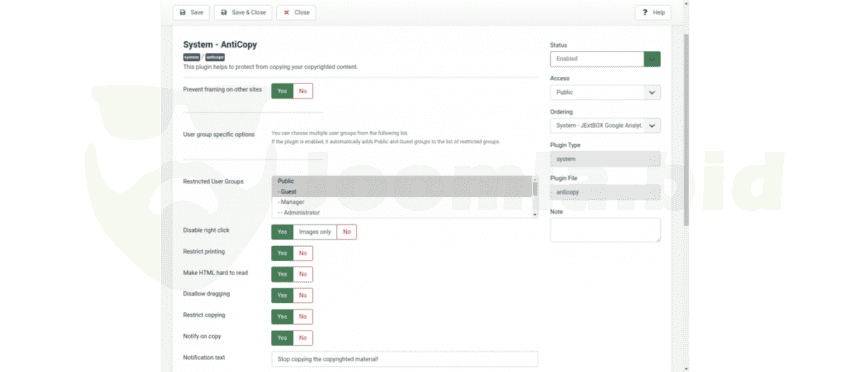
Task: Set Notify on copy to Yes
Action: point(282,338)
